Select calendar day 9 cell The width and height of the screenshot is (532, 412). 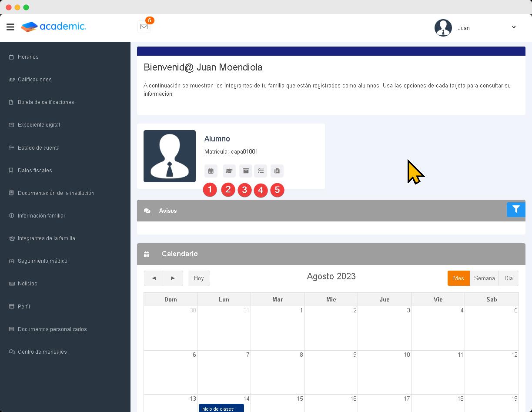(x=331, y=372)
